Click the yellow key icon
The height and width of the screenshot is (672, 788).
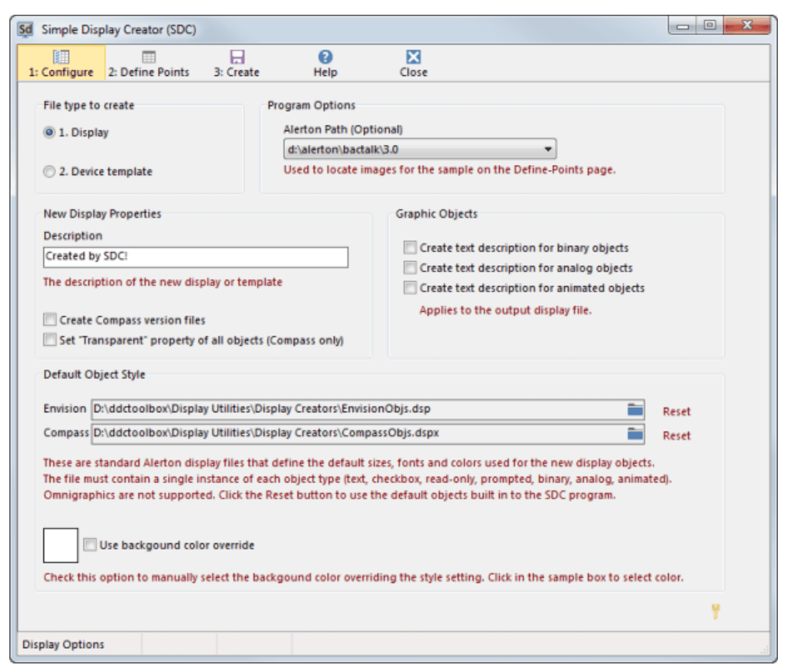coord(715,612)
